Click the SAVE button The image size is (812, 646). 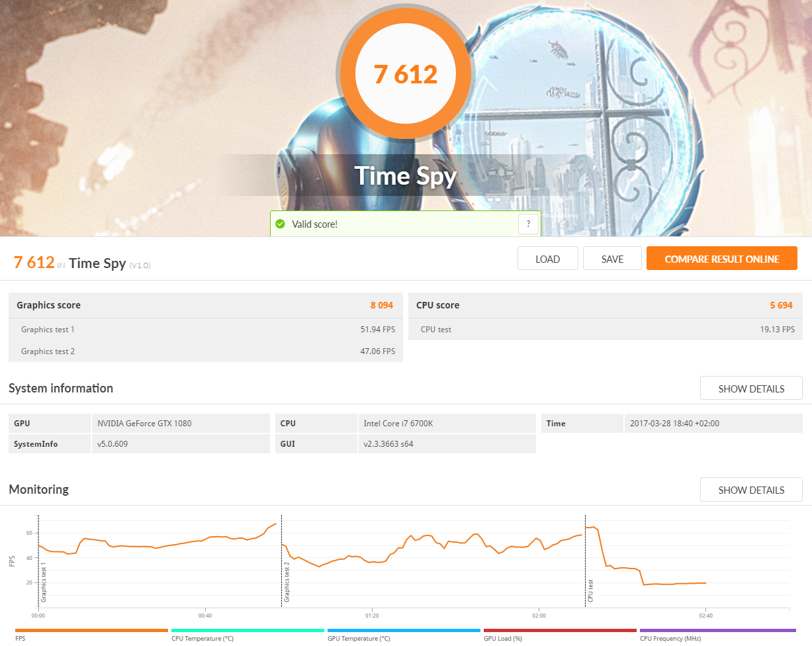tap(612, 259)
